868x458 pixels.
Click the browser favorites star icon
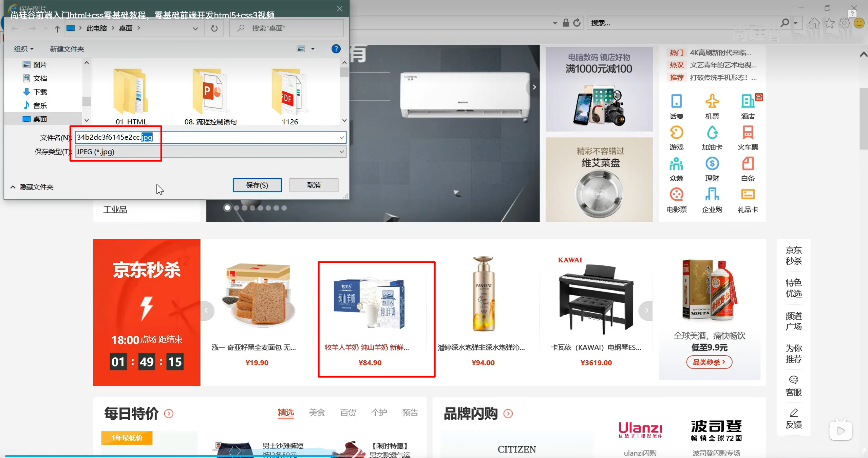point(830,23)
